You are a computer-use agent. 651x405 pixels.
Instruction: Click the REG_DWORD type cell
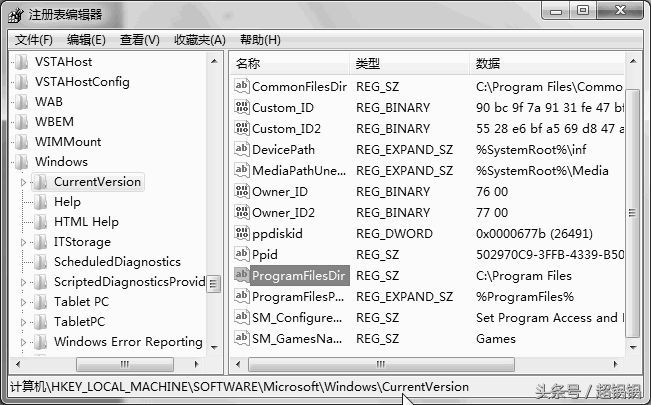click(x=394, y=233)
